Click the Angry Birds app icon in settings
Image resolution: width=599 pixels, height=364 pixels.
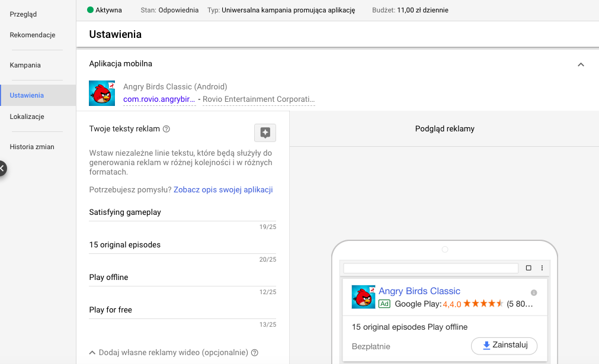(102, 93)
